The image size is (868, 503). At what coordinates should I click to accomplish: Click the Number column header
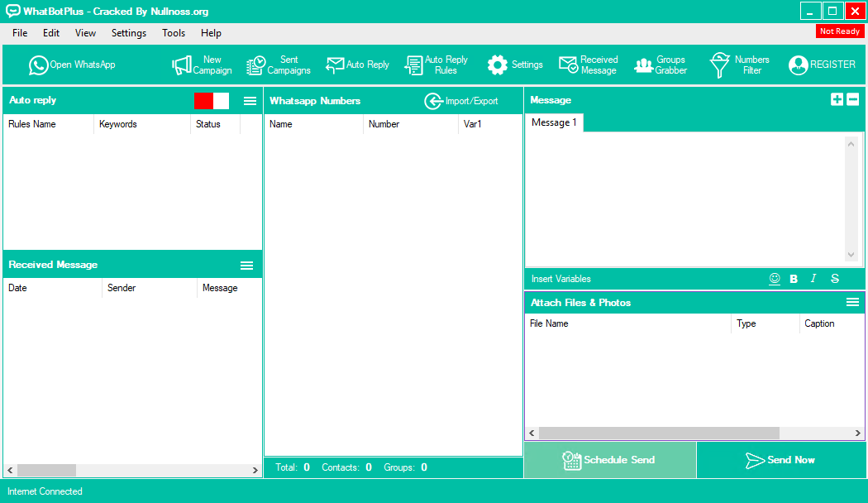411,124
